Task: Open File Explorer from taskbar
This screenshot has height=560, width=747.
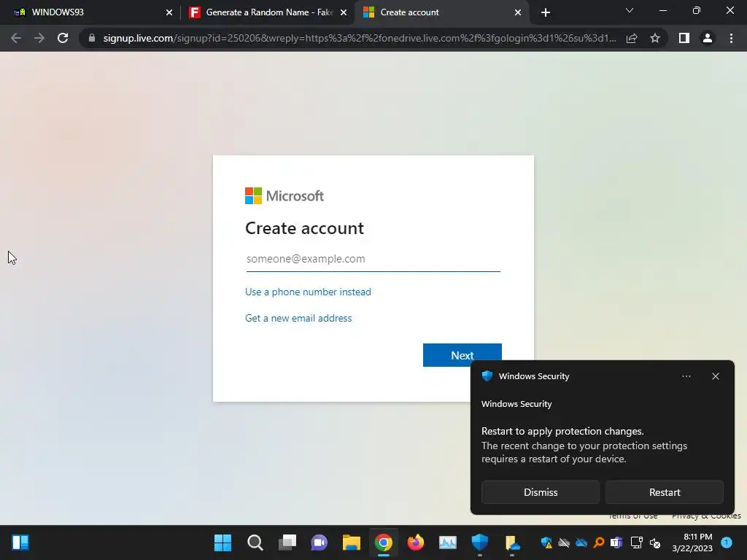Action: tap(351, 542)
